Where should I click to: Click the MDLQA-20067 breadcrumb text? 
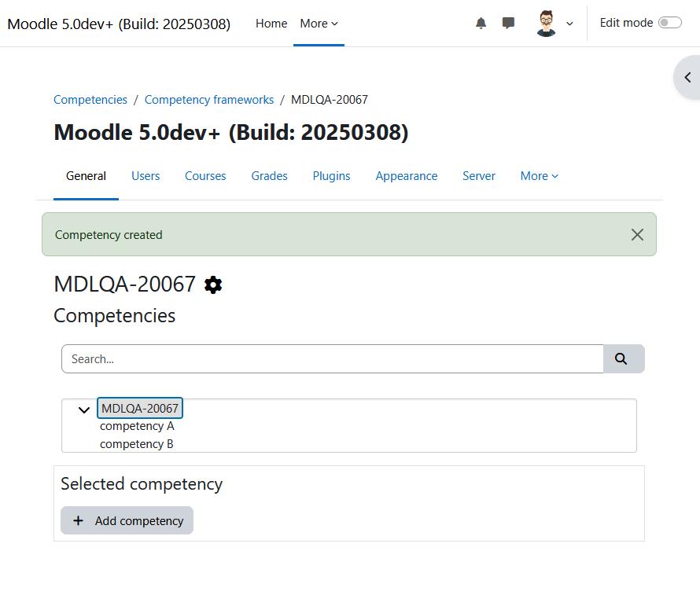click(x=330, y=100)
